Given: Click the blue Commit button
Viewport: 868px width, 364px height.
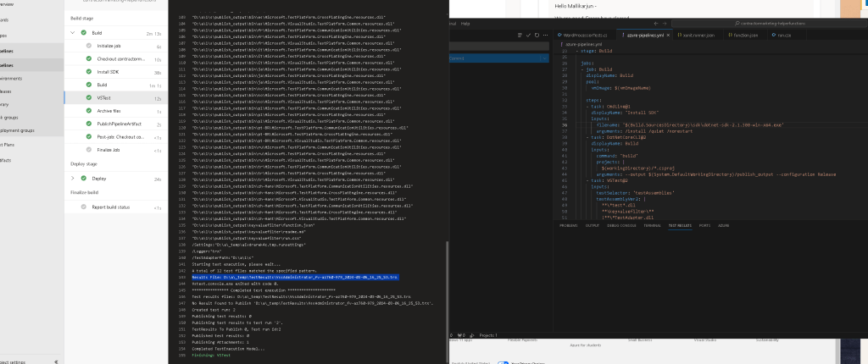Looking at the screenshot, I should [x=494, y=58].
